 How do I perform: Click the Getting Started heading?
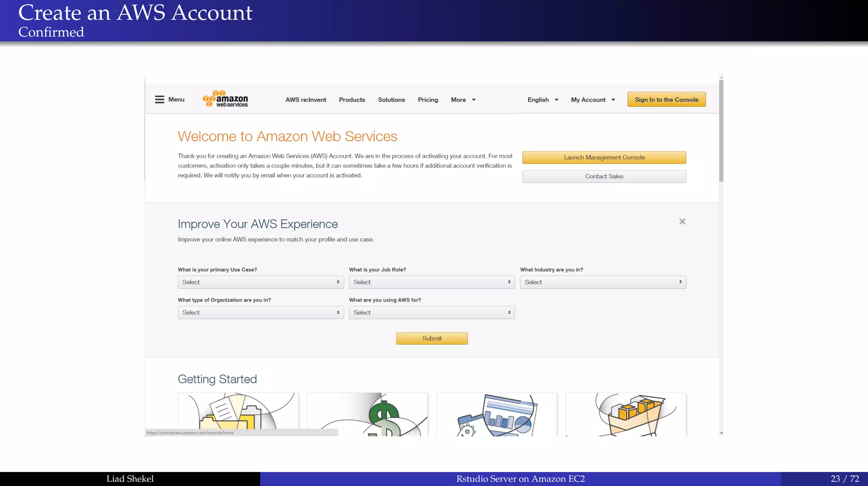[x=217, y=379]
